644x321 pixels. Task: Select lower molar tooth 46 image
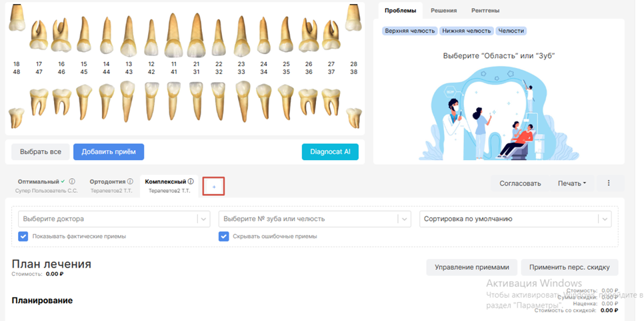pyautogui.click(x=61, y=101)
